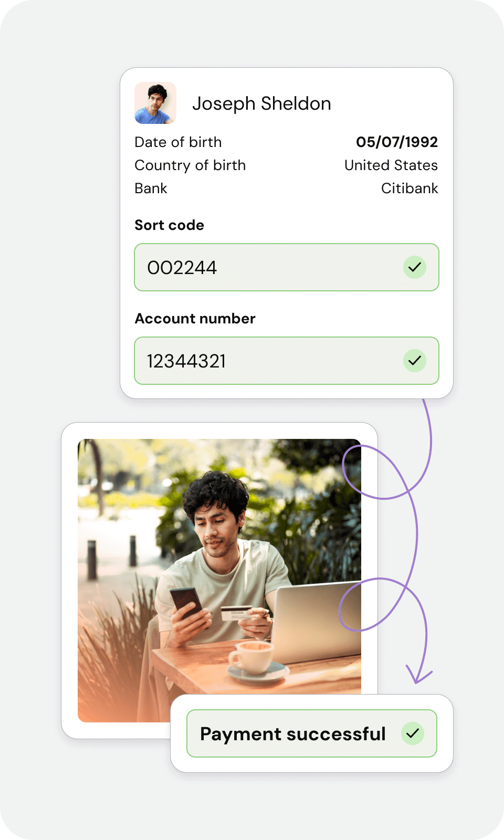The height and width of the screenshot is (840, 504).
Task: Click the Joseph Sheldon name heading
Action: [261, 104]
